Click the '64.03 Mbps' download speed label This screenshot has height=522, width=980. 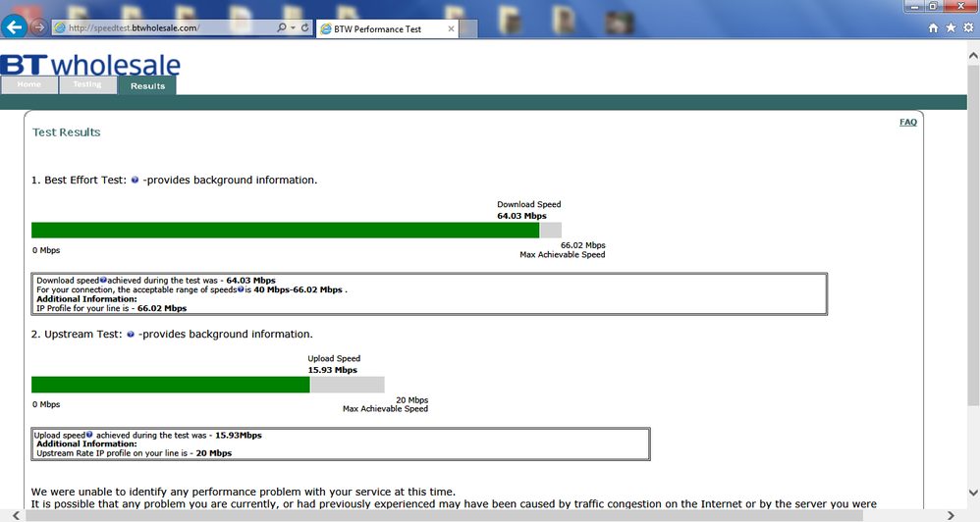[521, 216]
